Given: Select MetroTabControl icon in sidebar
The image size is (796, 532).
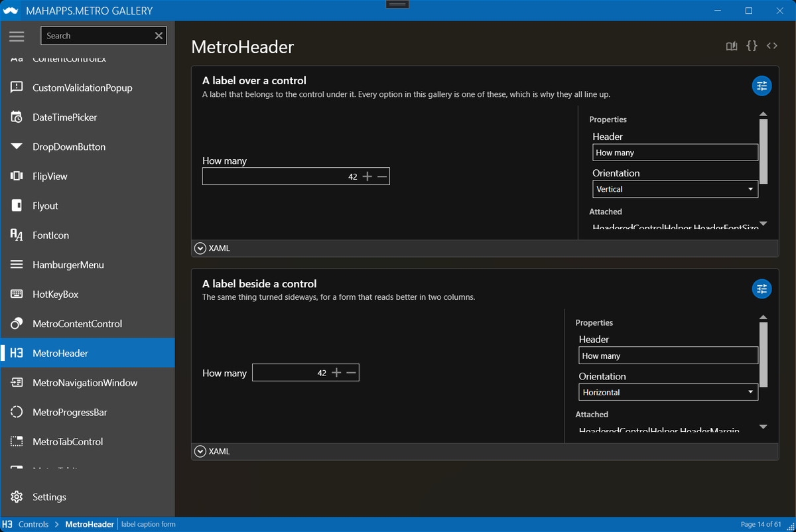Looking at the screenshot, I should pos(17,442).
